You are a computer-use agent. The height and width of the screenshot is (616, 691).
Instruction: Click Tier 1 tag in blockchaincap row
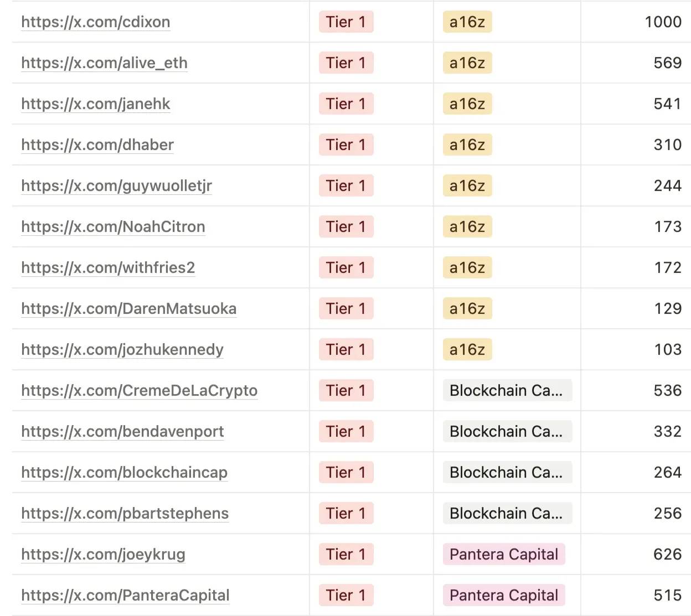pos(345,473)
